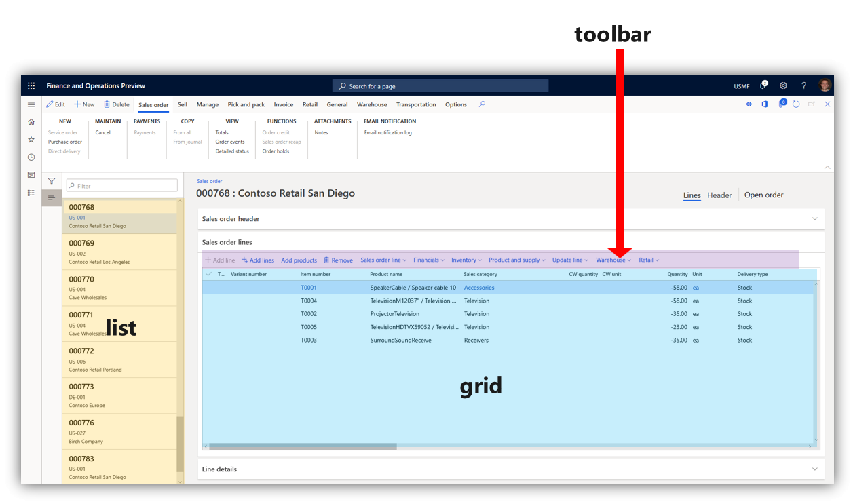Open the user profile avatar
Image resolution: width=851 pixels, height=504 pixels.
[x=825, y=85]
